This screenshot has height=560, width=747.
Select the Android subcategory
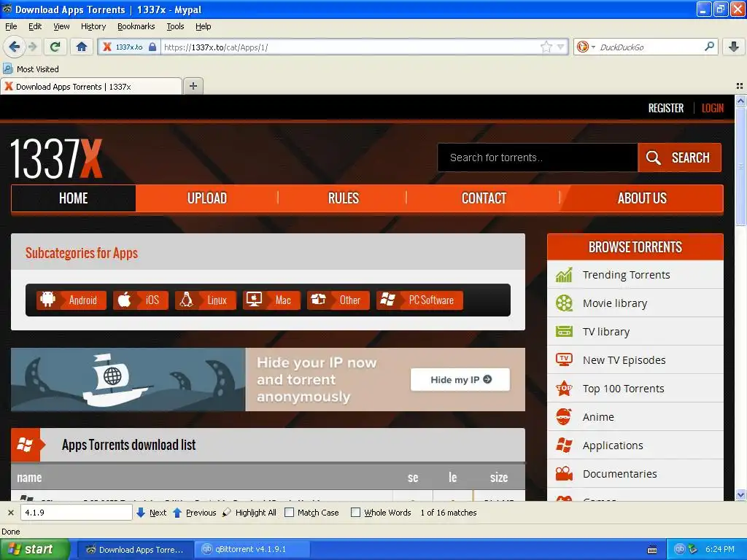[x=71, y=300]
